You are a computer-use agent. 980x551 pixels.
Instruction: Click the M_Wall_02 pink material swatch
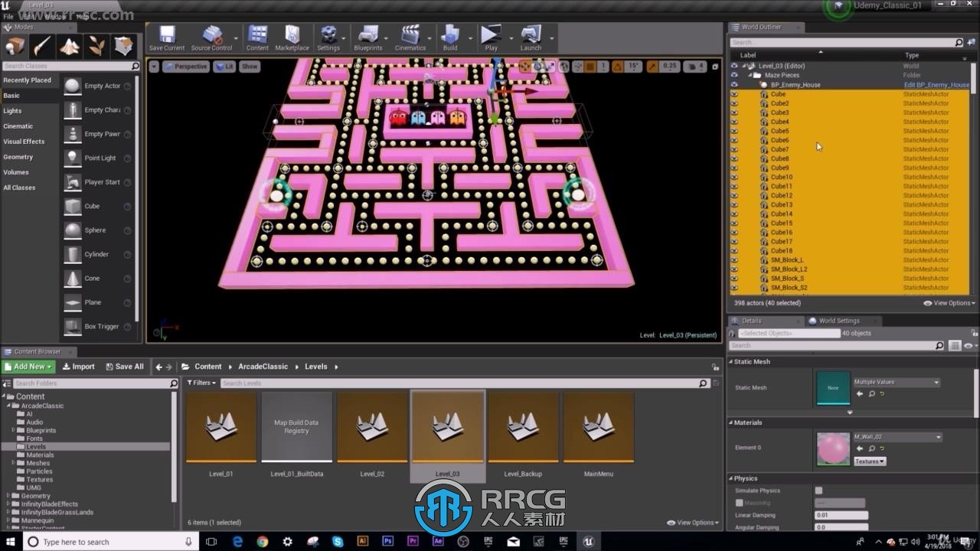point(833,448)
